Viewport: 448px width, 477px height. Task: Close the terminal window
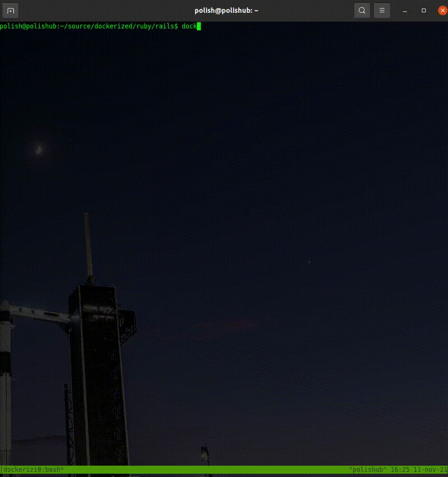(442, 10)
